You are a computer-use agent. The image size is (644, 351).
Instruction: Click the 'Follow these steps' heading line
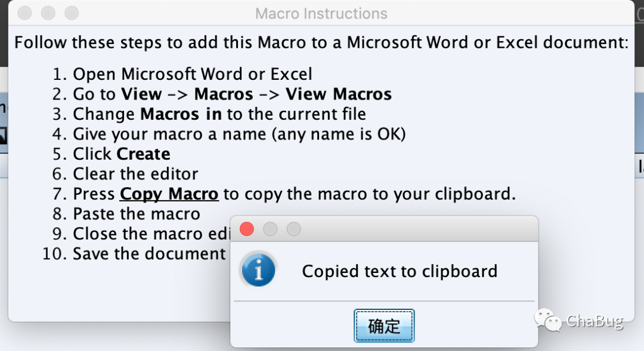(321, 43)
